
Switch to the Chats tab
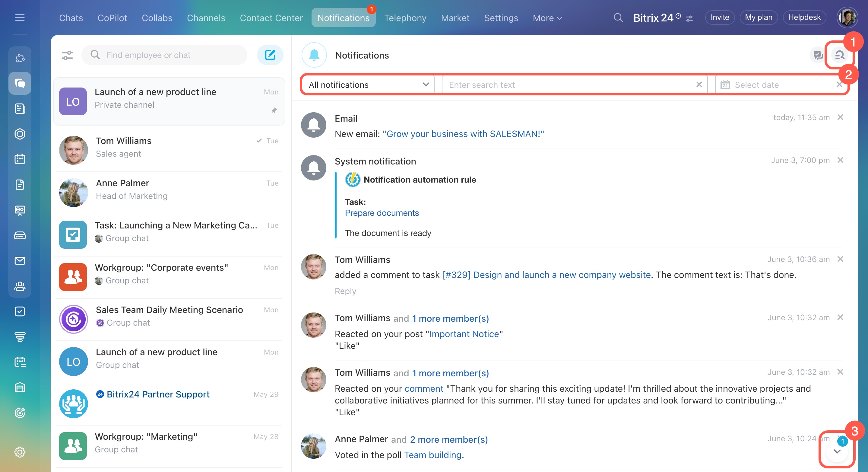(71, 18)
